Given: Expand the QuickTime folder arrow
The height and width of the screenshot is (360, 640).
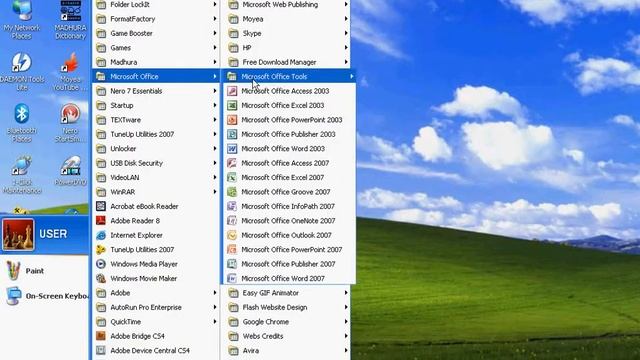Looking at the screenshot, I should [215, 322].
